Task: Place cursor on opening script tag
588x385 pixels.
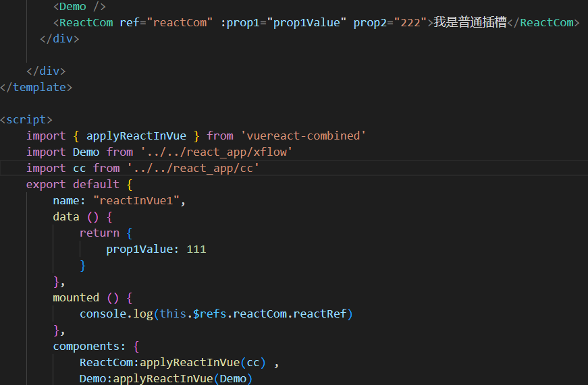Action: [26, 119]
